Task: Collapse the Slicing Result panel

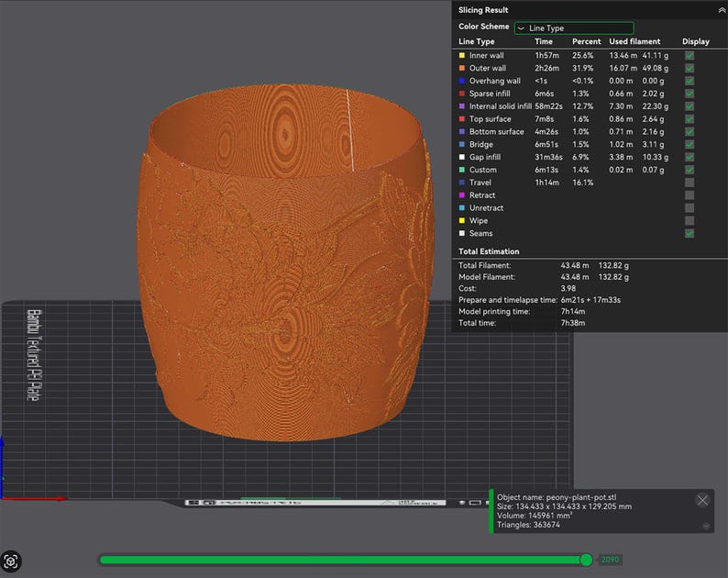Action: click(722, 10)
